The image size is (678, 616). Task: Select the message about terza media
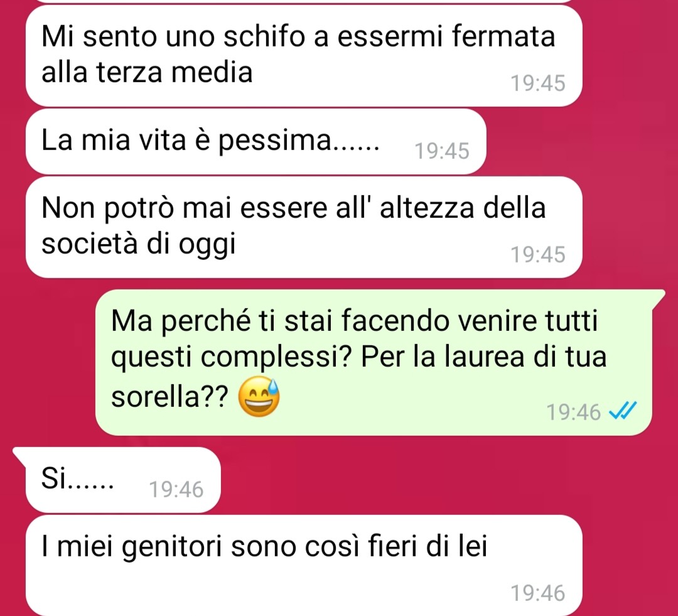pos(304,55)
